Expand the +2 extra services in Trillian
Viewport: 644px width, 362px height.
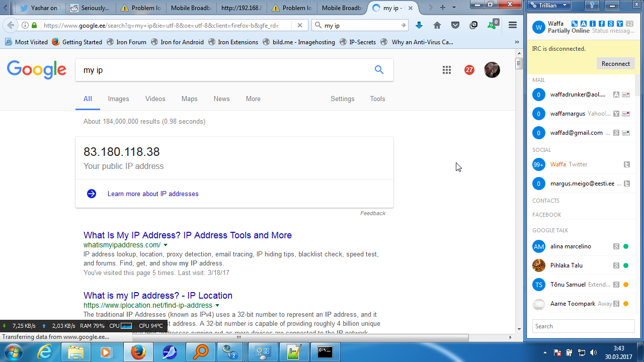coord(629,24)
